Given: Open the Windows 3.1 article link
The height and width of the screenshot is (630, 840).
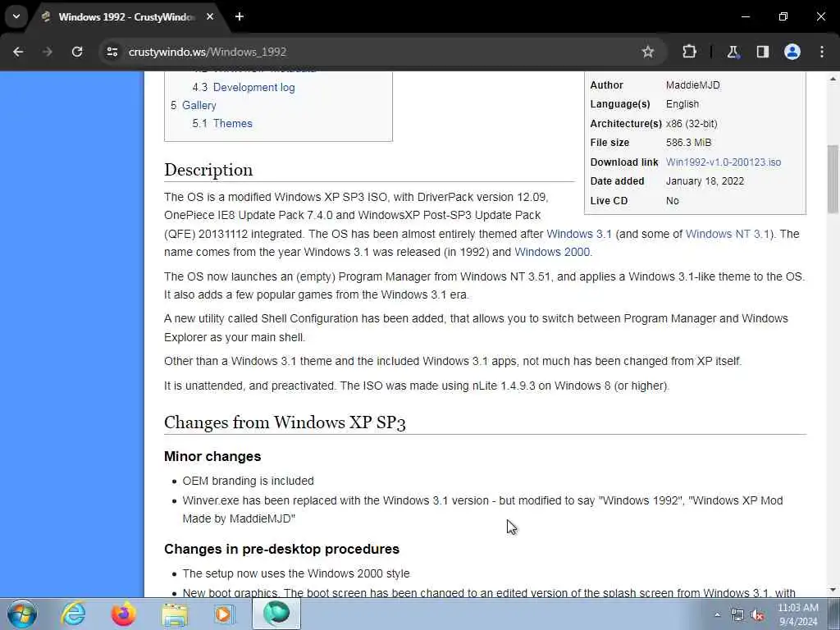Looking at the screenshot, I should pyautogui.click(x=579, y=234).
